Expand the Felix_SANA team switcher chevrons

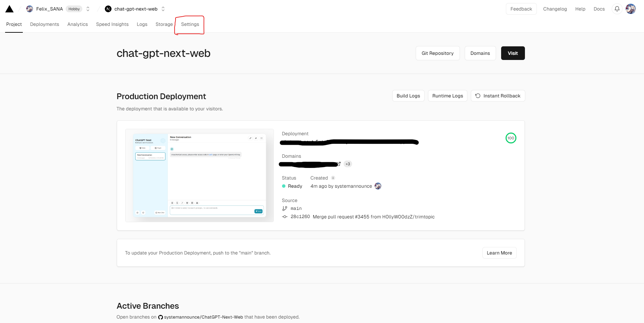[88, 9]
